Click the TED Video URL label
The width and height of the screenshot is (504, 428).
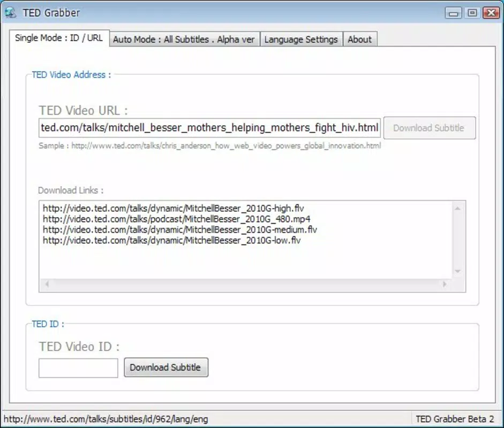tap(83, 110)
